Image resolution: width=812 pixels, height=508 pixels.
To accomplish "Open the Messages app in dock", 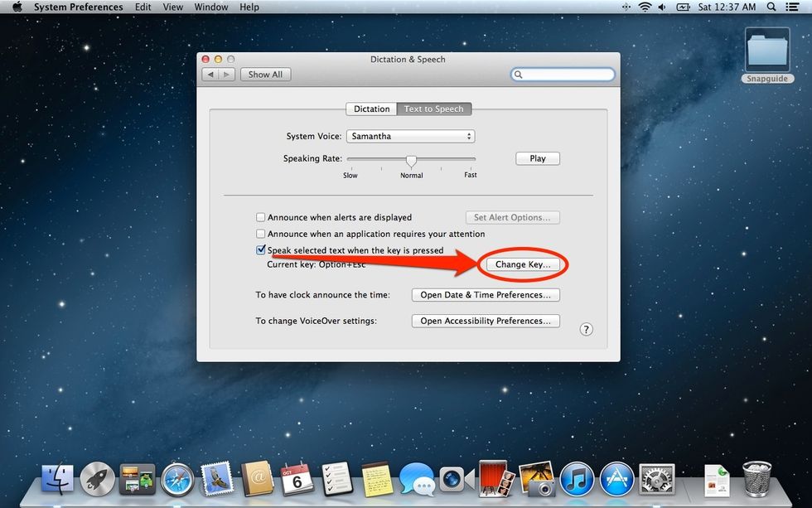I will (x=416, y=478).
